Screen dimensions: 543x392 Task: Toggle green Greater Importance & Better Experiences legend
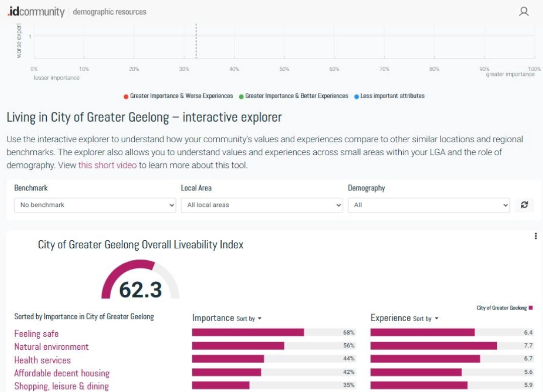[x=293, y=96]
